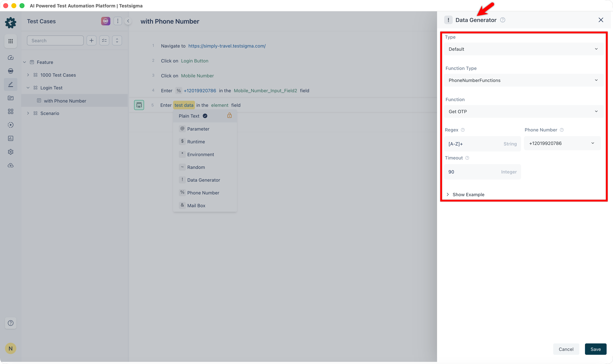Select Phone Number in test data menu

(205, 193)
